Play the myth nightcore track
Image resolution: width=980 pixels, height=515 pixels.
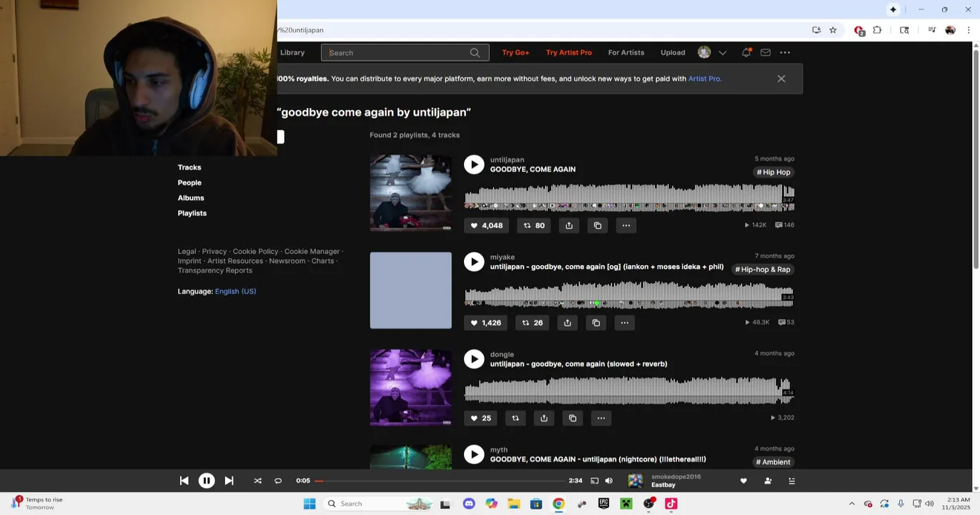point(474,454)
